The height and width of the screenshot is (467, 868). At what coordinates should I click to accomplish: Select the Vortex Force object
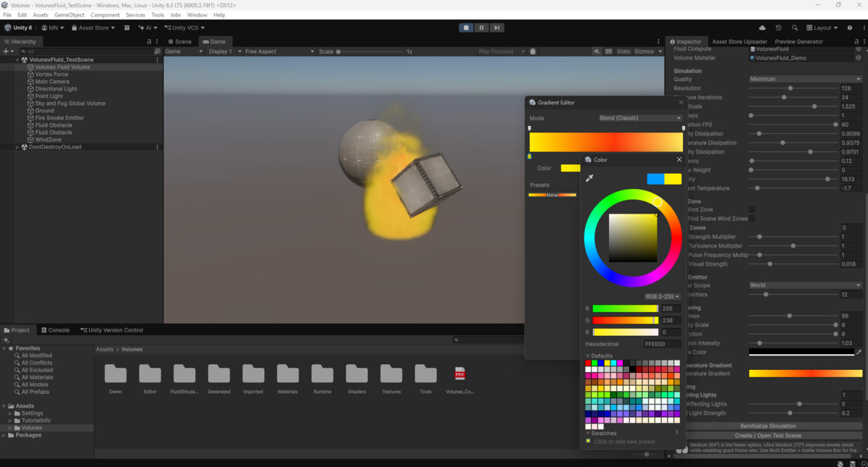[x=51, y=74]
